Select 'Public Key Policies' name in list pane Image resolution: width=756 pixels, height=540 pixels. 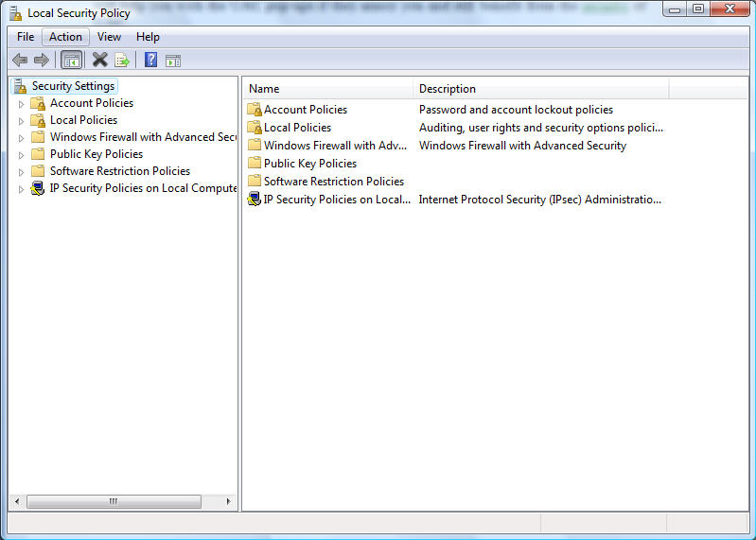click(310, 164)
